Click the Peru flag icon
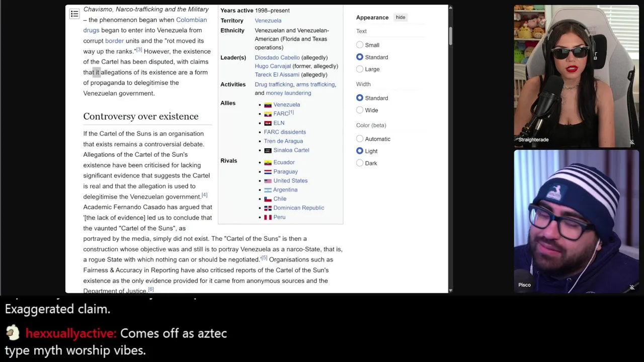The height and width of the screenshot is (362, 644). pos(268,217)
